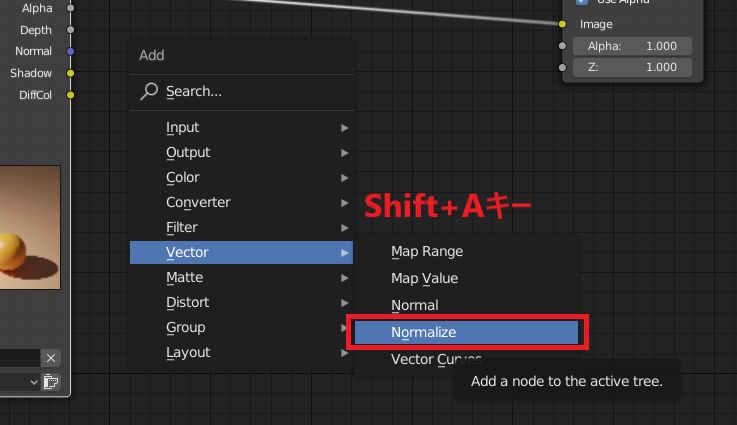Click the Image label on Composite node
The image size is (737, 425).
596,24
